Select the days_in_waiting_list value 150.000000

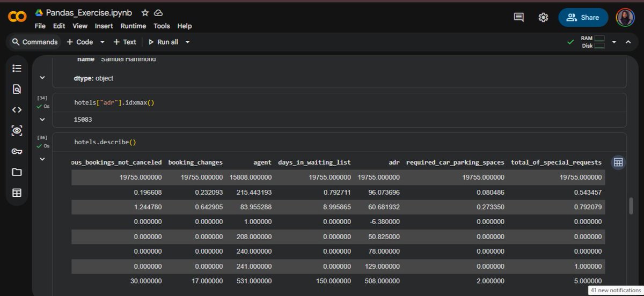(333, 280)
